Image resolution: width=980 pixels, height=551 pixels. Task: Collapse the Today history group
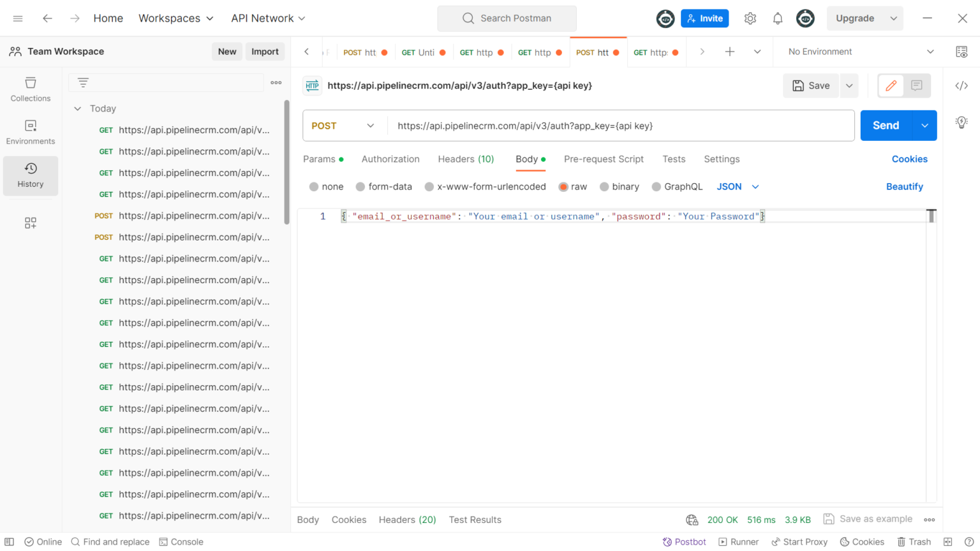[78, 109]
